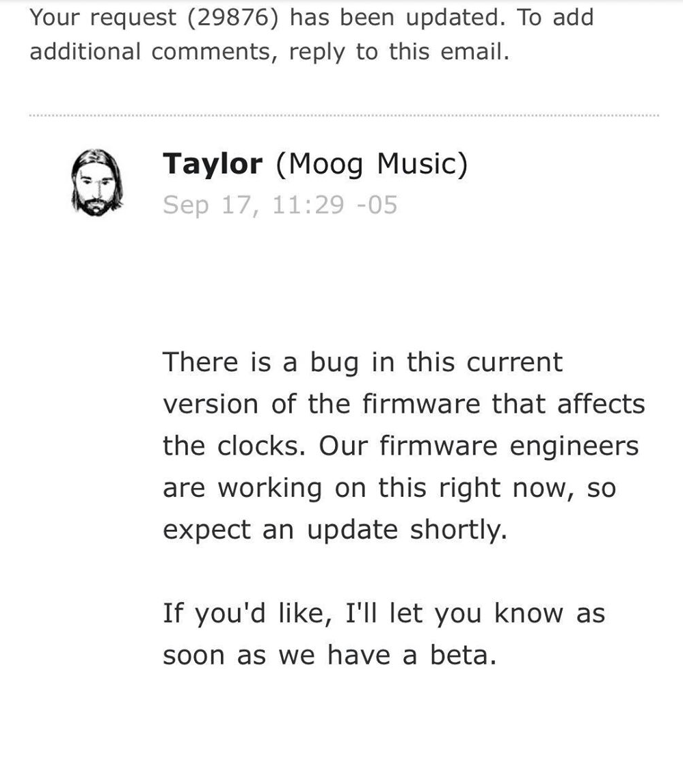Click the Sep 17, 11:29 timestamp

pyautogui.click(x=280, y=205)
